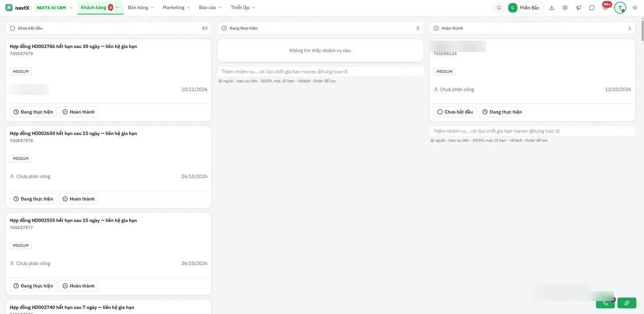644x314 pixels.
Task: Move HD002786 task to Đang thực hiện
Action: 33,112
